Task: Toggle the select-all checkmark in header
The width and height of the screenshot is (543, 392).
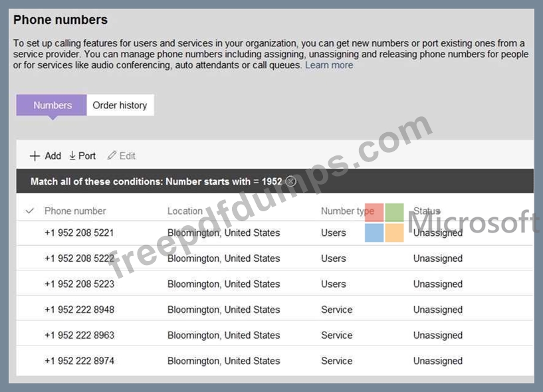Action: click(29, 211)
